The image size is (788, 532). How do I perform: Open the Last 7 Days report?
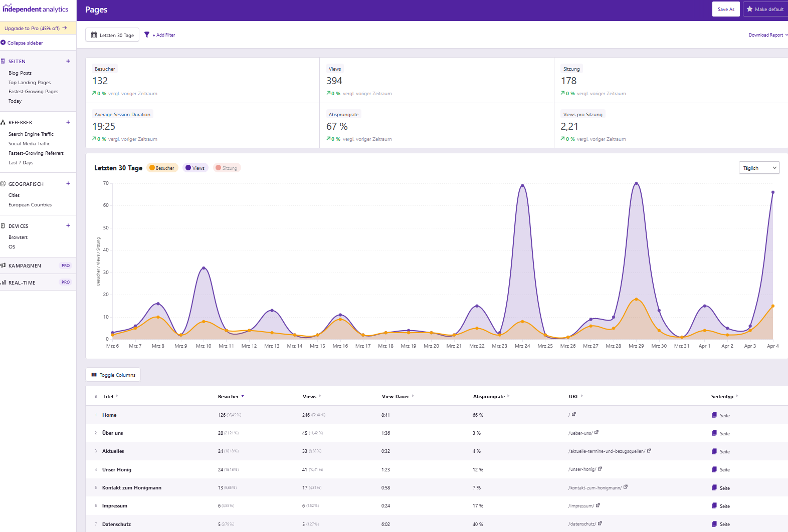[21, 163]
